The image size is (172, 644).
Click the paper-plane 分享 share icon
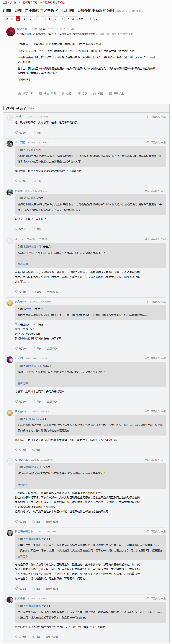(x=79, y=93)
